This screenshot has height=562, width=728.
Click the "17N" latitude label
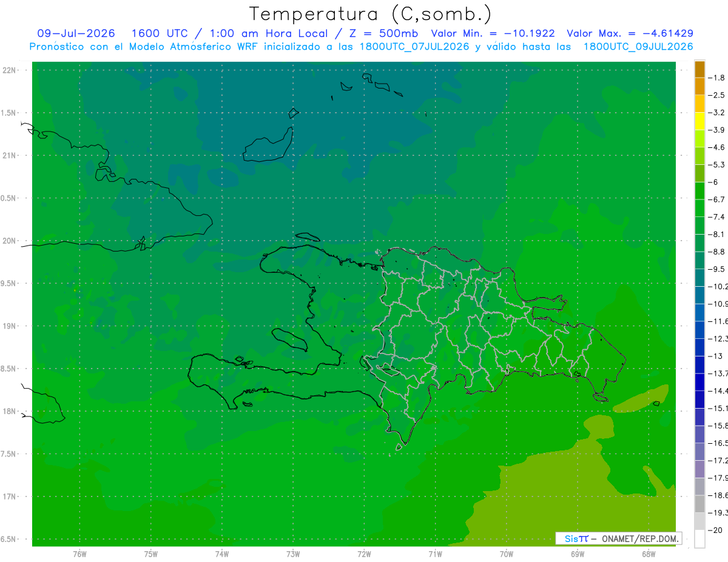tap(9, 497)
